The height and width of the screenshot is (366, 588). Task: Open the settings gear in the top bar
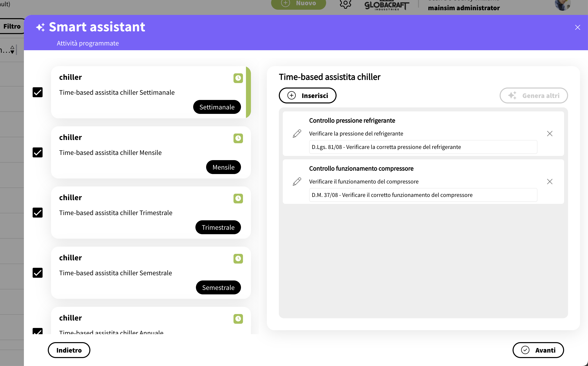(x=345, y=4)
